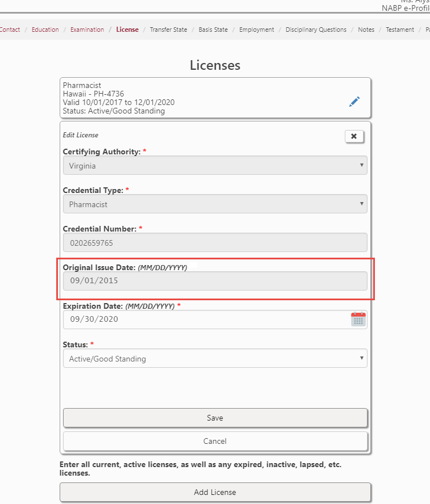
Task: Select the 'Licenses' page heading
Action: (x=215, y=65)
